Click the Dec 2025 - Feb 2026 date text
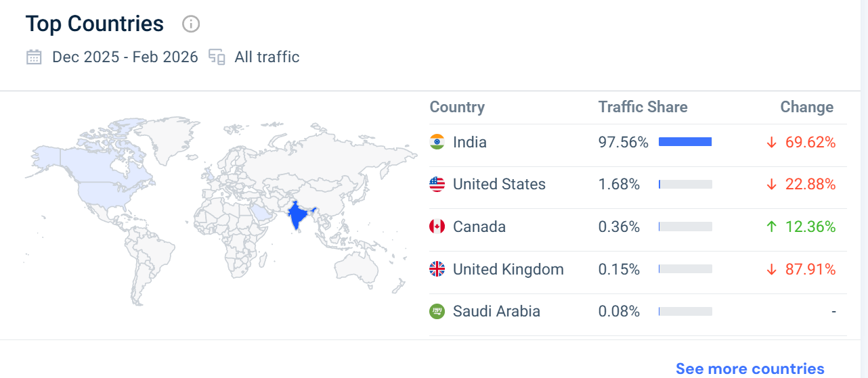The image size is (868, 378). point(125,57)
